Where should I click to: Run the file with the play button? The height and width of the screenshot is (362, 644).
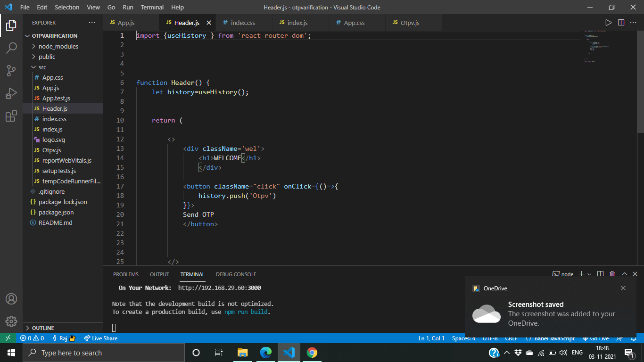coord(609,22)
